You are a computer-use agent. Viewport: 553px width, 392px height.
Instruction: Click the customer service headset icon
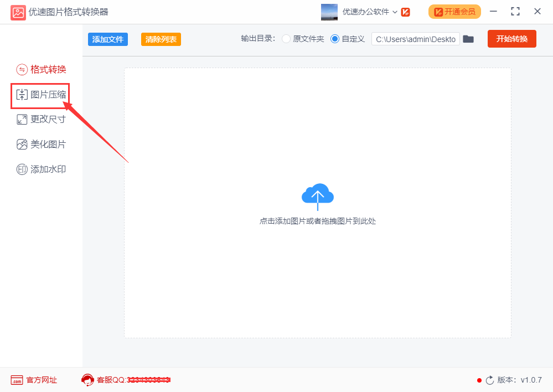pos(87,380)
